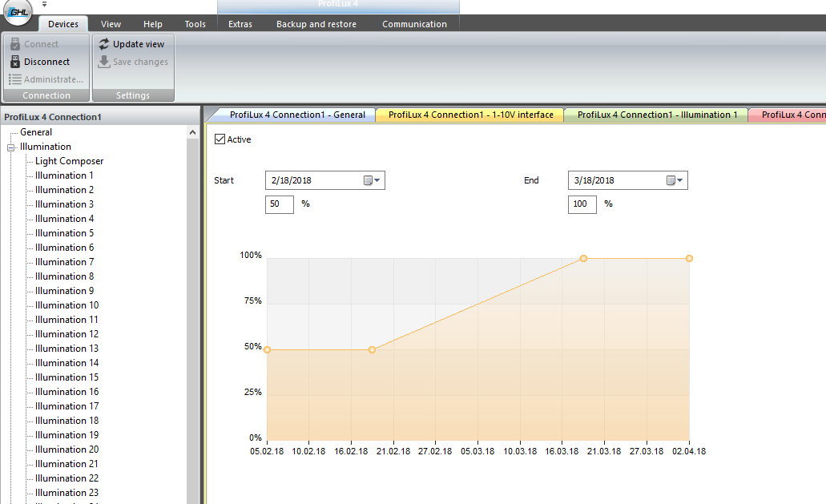Open the Communication ribbon tab
The height and width of the screenshot is (504, 826).
pyautogui.click(x=414, y=24)
